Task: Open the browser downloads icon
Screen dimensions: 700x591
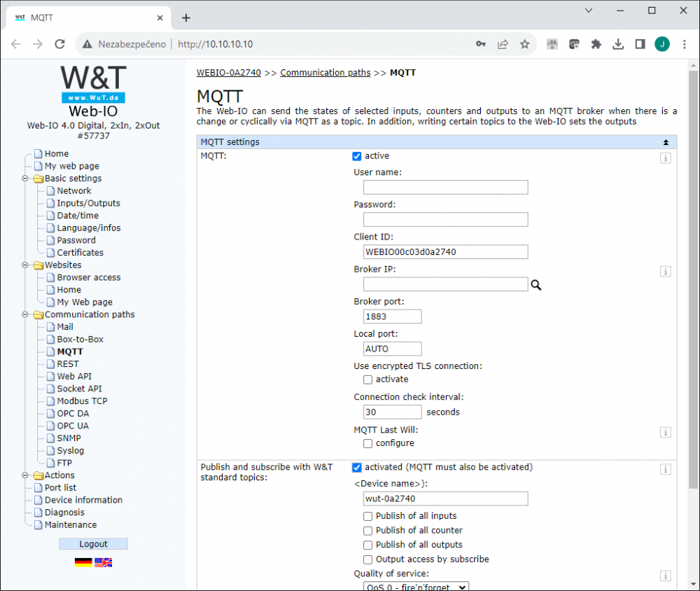Action: tap(618, 44)
